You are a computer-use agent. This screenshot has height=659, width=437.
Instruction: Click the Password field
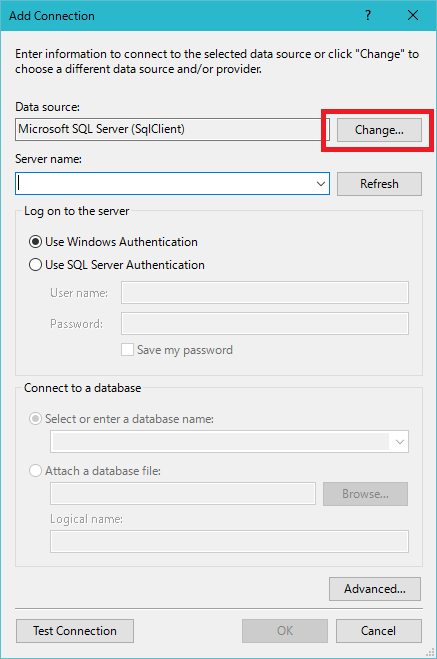265,324
